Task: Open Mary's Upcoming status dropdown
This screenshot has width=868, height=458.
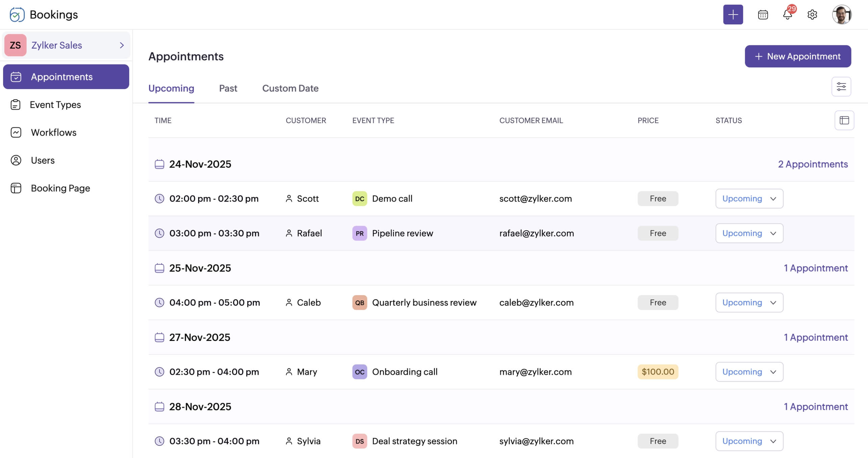Action: [x=749, y=372]
